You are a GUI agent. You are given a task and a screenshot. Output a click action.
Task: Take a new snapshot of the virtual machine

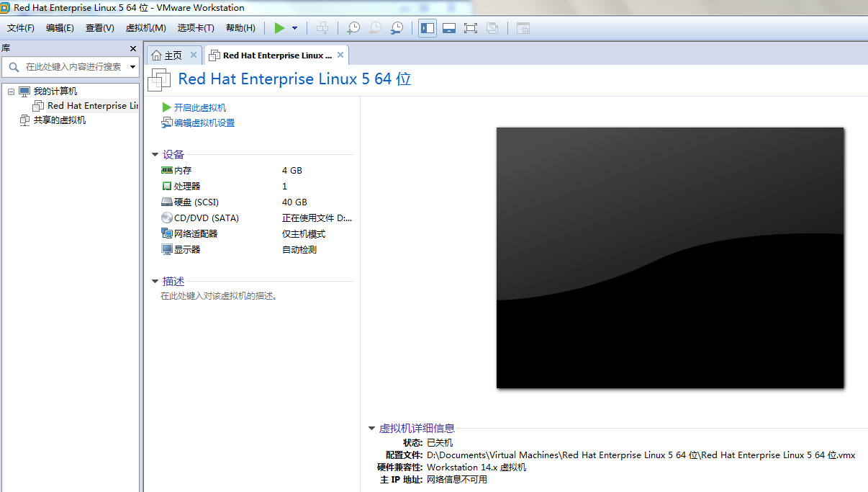(353, 28)
